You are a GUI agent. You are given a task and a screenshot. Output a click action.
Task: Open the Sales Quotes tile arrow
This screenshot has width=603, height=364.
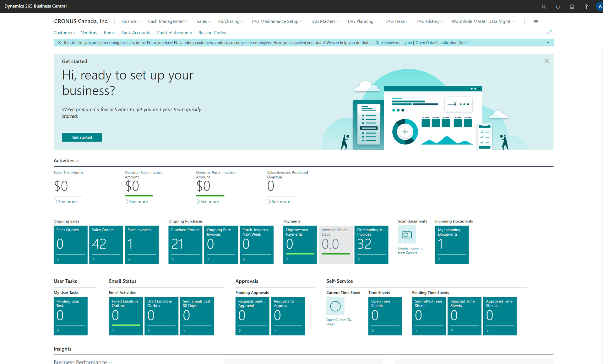click(x=58, y=259)
